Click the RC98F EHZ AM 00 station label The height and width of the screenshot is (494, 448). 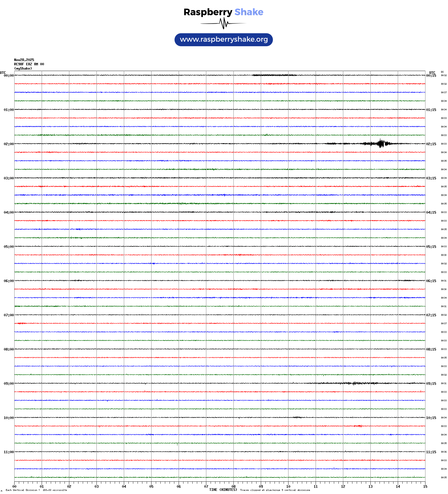(29, 64)
